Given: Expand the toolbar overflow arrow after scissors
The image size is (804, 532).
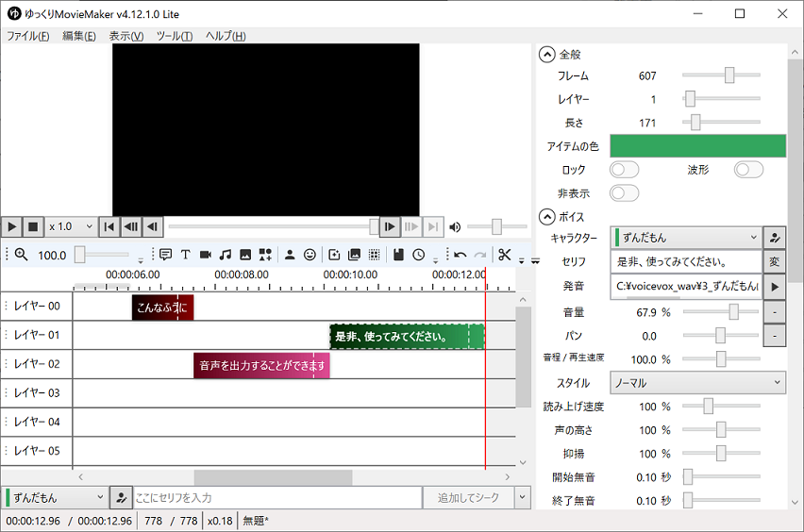Looking at the screenshot, I should coord(522,261).
